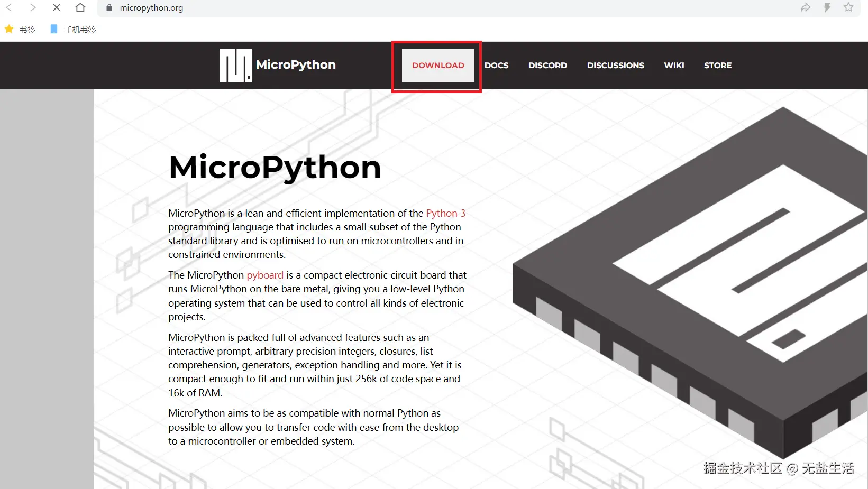Open the DOWNLOAD page from the navbar
The width and height of the screenshot is (868, 489).
pos(437,65)
